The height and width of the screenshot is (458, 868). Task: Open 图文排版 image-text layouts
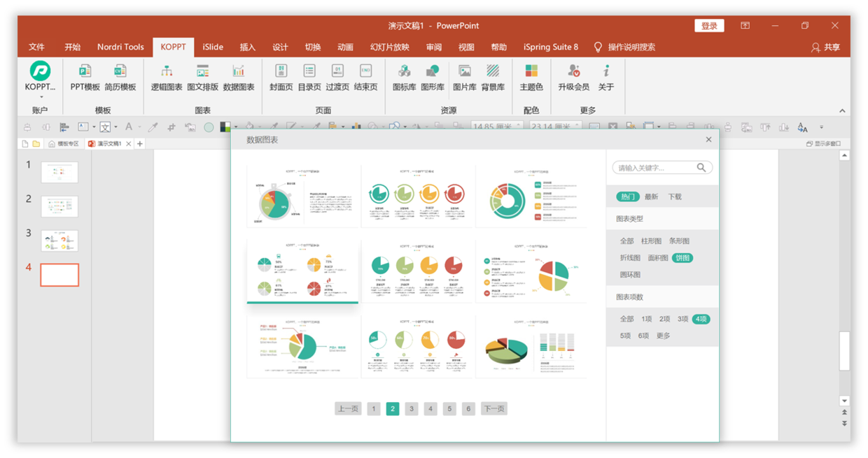[203, 77]
